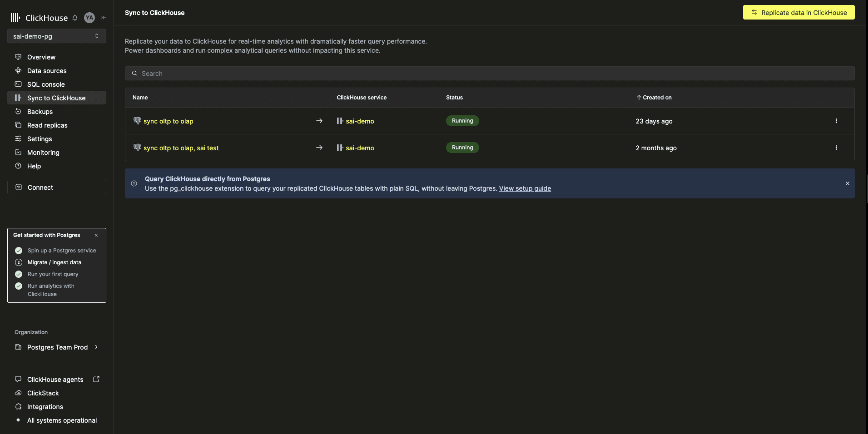The width and height of the screenshot is (868, 434).
Task: Focus the Search input field
Action: 490,73
